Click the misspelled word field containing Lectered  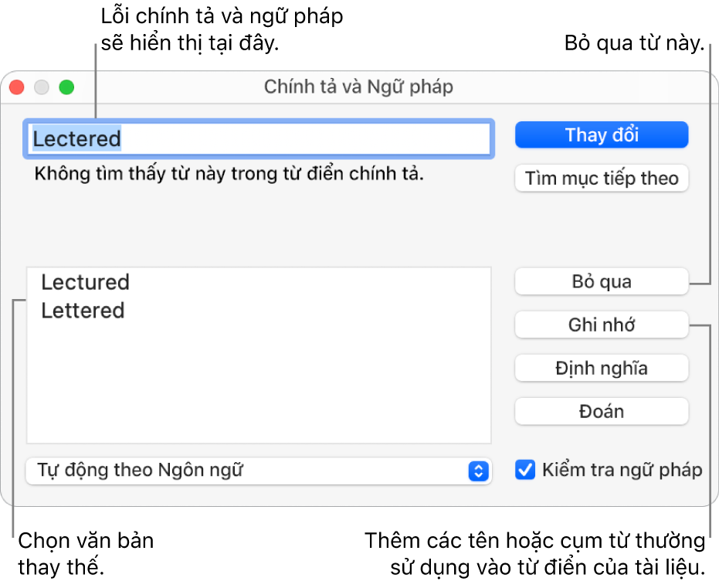259,139
